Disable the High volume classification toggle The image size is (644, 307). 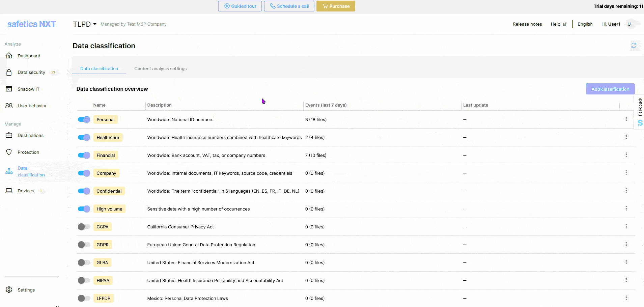[84, 209]
